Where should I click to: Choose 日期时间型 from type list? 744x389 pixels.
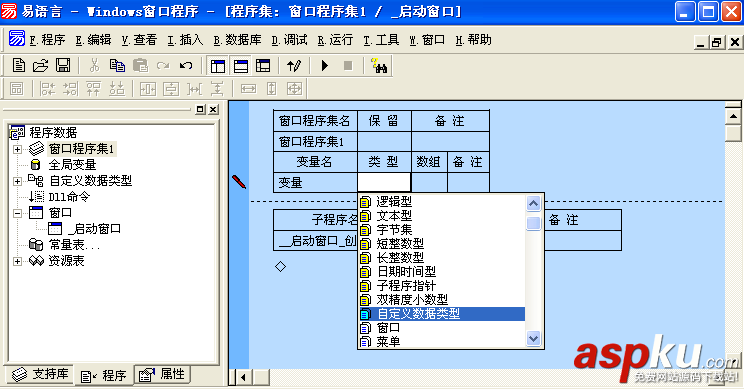point(406,272)
